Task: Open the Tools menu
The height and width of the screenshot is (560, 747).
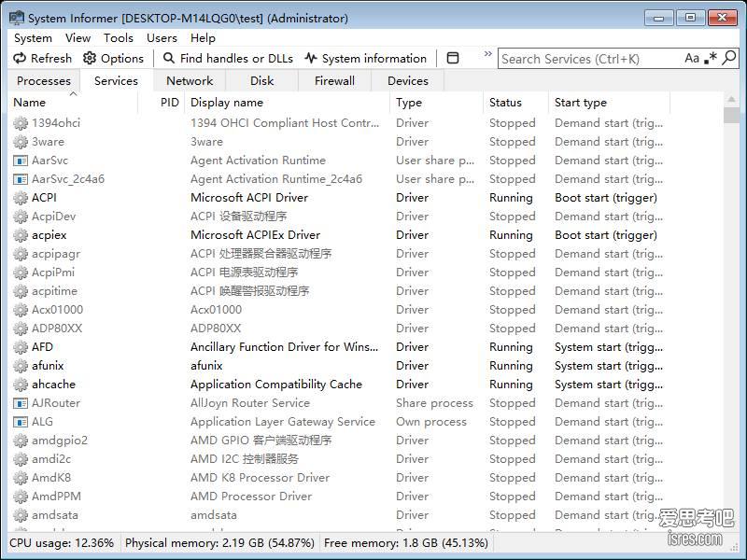Action: (x=119, y=37)
